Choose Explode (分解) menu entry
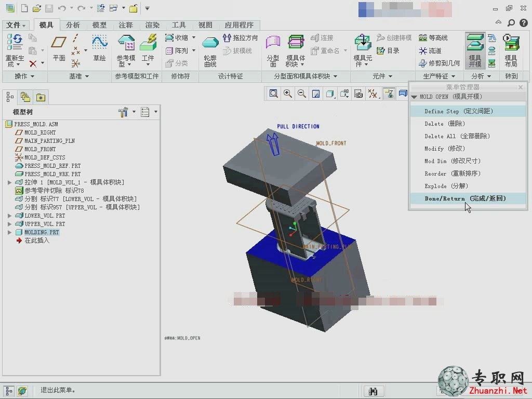The image size is (532, 399). point(468,186)
